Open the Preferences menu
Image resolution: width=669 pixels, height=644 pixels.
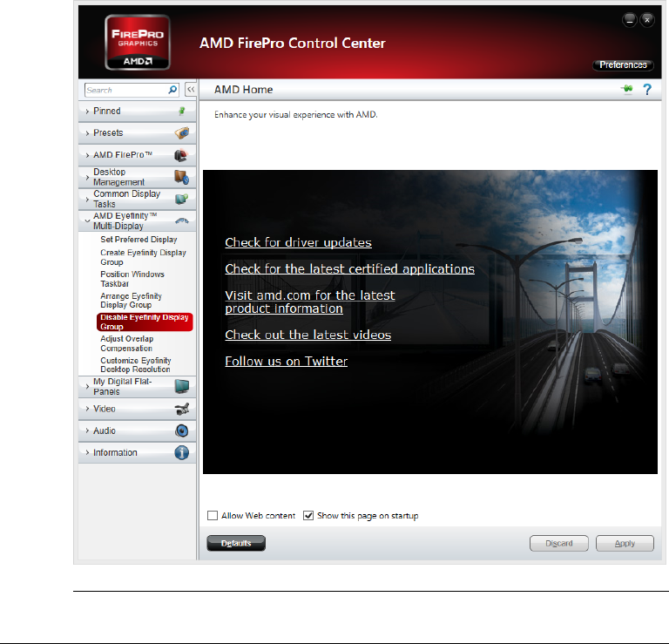623,64
